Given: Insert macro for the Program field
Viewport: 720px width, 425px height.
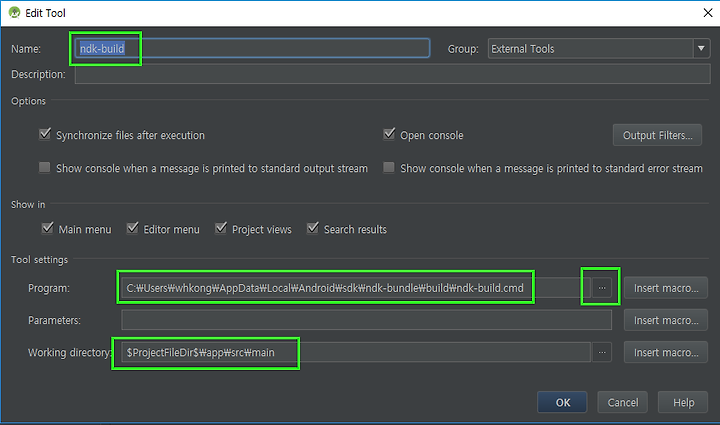Looking at the screenshot, I should coord(665,288).
